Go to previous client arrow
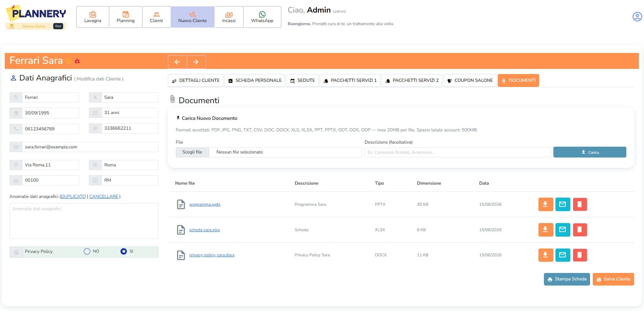Screen dimensions: 644x312 [177, 62]
